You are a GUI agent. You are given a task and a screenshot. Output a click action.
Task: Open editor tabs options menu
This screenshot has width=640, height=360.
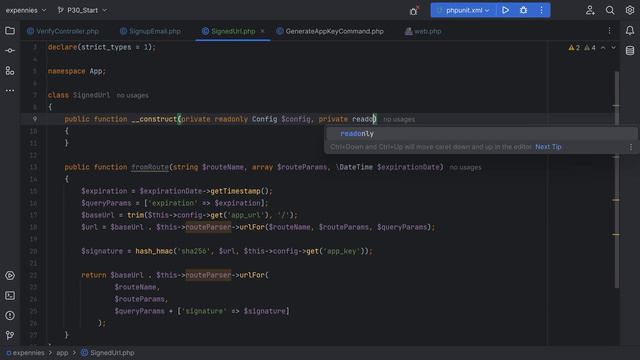coord(609,31)
